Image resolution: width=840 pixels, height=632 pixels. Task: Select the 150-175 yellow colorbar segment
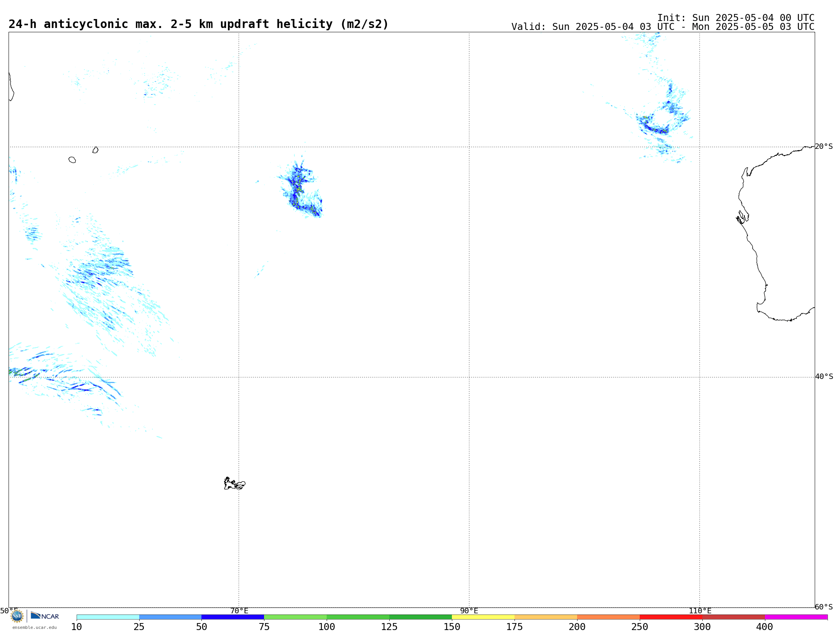click(483, 617)
